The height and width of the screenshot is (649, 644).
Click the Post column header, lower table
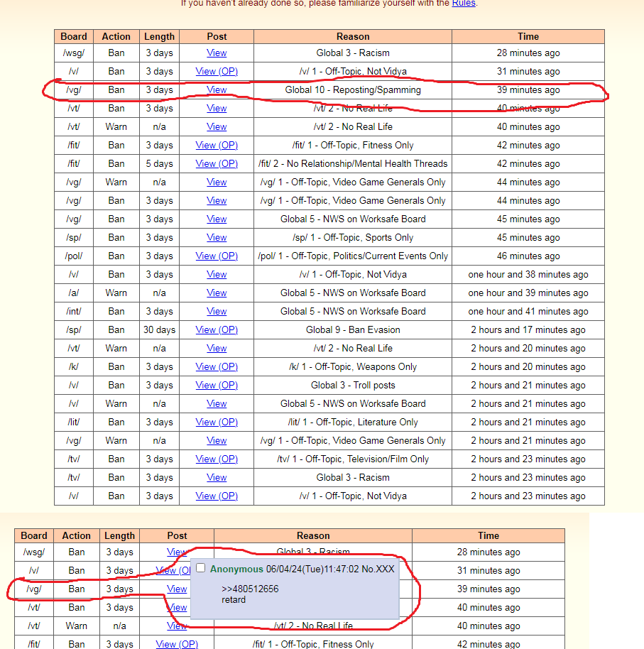coord(177,535)
